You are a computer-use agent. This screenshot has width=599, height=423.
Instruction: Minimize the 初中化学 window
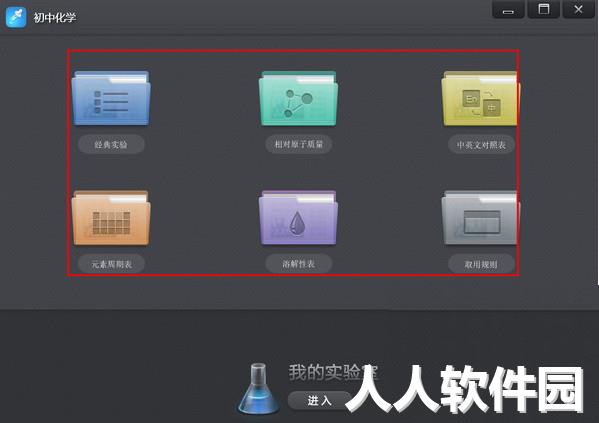pyautogui.click(x=508, y=9)
